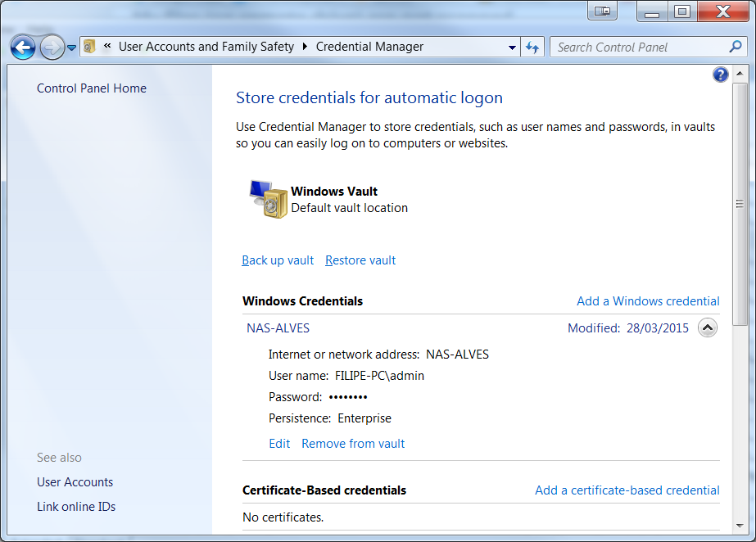Edit the NAS-ALVES credential
This screenshot has width=756, height=542.
click(x=279, y=444)
